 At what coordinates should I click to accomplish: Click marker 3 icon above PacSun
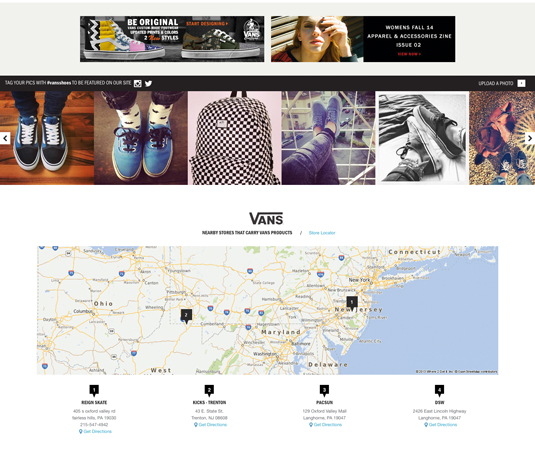click(x=324, y=390)
